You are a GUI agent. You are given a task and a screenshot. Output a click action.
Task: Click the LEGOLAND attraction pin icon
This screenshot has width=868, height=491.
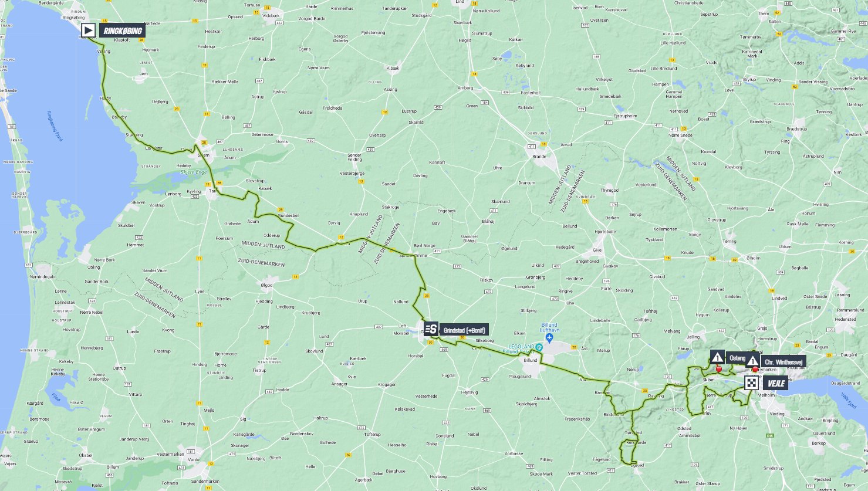(x=539, y=347)
